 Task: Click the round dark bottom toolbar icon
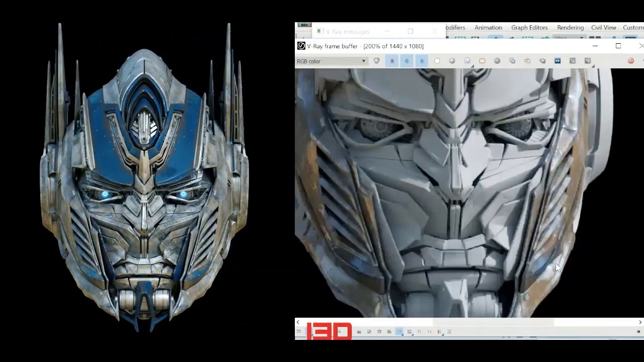tap(379, 332)
